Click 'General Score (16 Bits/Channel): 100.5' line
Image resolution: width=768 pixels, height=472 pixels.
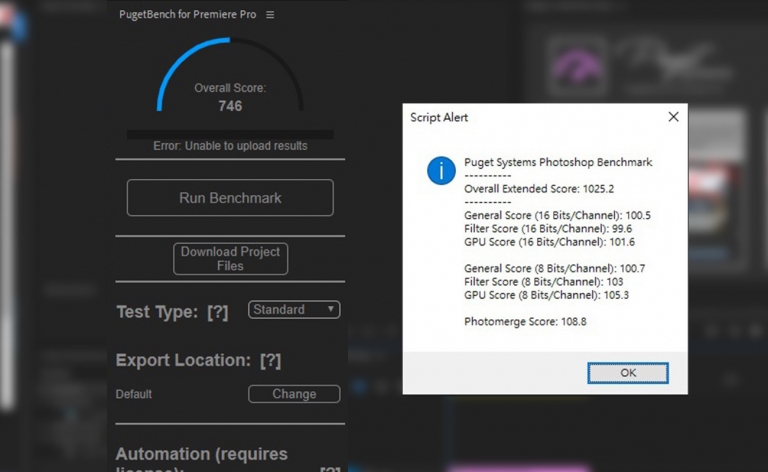click(557, 215)
